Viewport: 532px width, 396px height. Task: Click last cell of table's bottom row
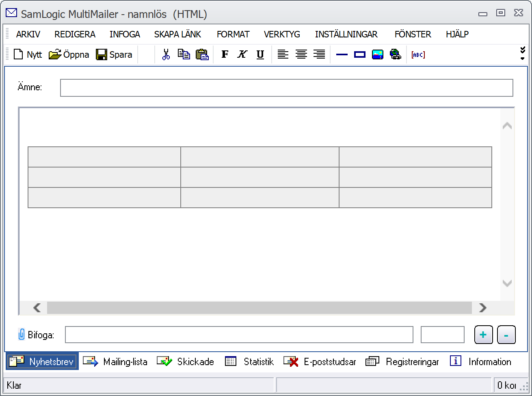pos(415,198)
